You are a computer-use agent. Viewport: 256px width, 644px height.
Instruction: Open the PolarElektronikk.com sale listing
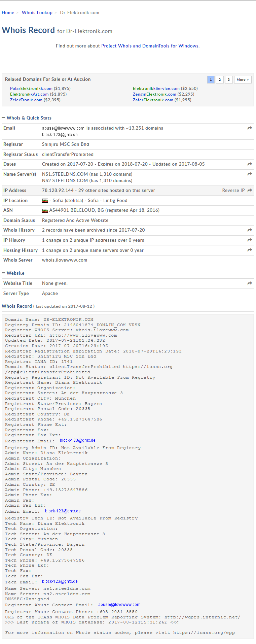[x=31, y=89]
